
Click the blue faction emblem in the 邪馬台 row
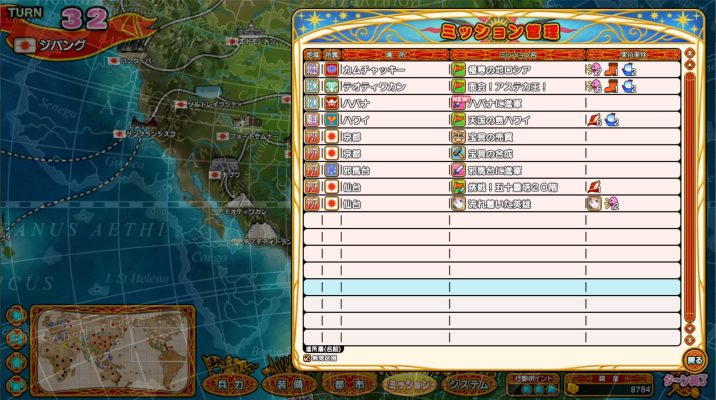click(x=332, y=170)
